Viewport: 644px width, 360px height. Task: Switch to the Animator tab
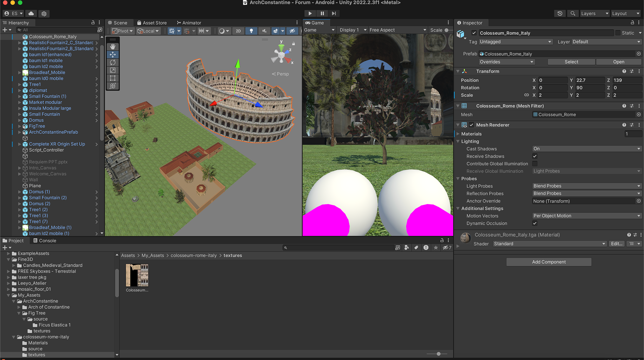[189, 22]
